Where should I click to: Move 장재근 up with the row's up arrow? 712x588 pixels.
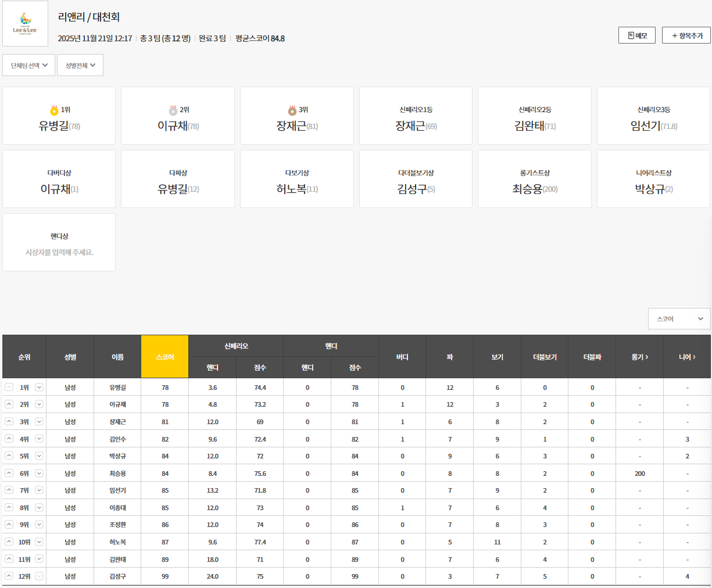coord(9,421)
